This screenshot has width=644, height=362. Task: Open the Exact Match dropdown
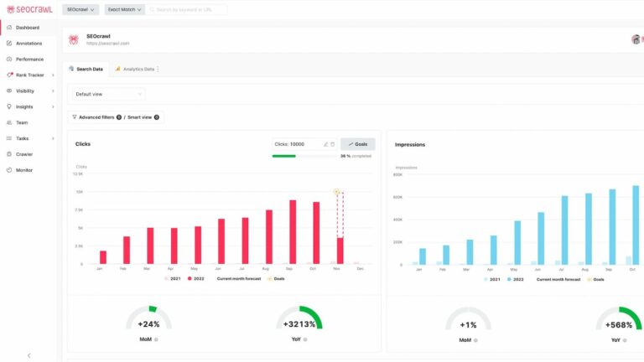(x=124, y=9)
